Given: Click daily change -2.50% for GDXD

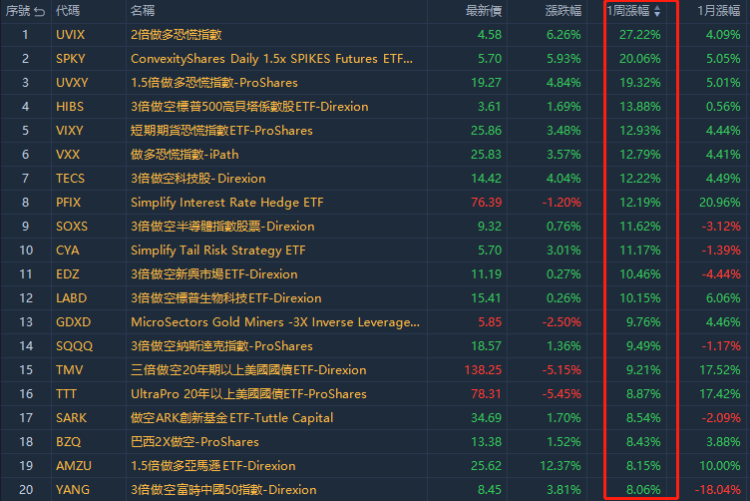Looking at the screenshot, I should pyautogui.click(x=562, y=322).
